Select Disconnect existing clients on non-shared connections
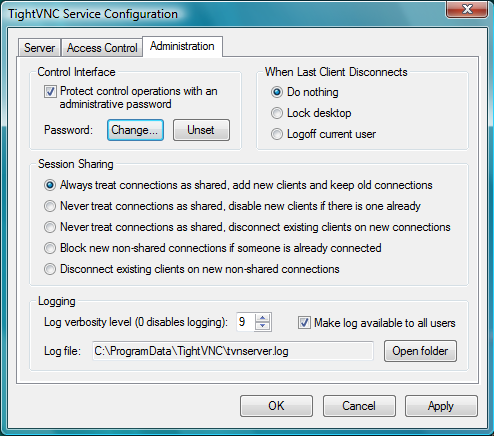Screen dimensions: 494x437 pos(50,269)
